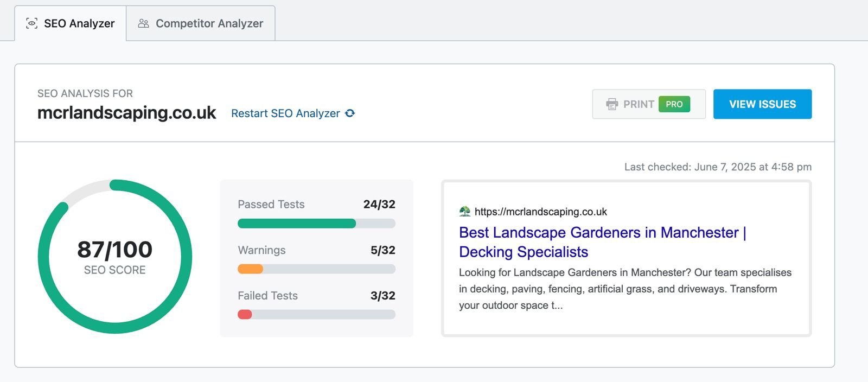Viewport: 868px width, 382px height.
Task: Click the Failed Tests label
Action: coord(267,296)
